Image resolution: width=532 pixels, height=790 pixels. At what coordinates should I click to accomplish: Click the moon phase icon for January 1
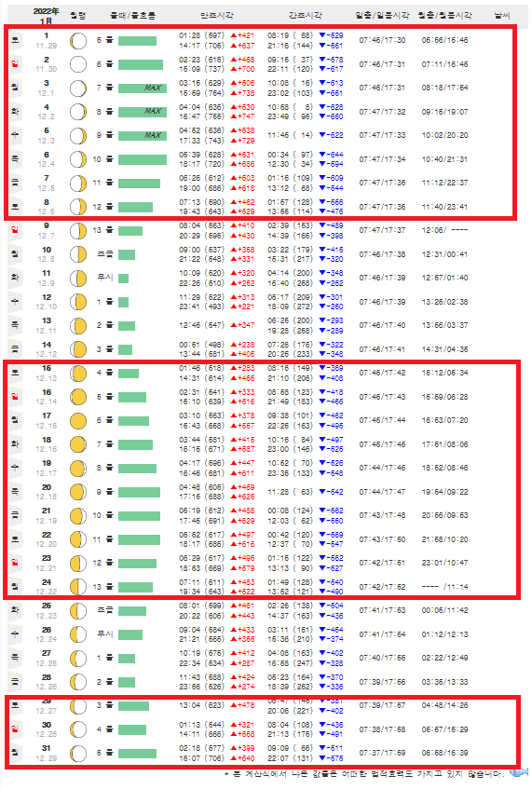click(x=78, y=41)
